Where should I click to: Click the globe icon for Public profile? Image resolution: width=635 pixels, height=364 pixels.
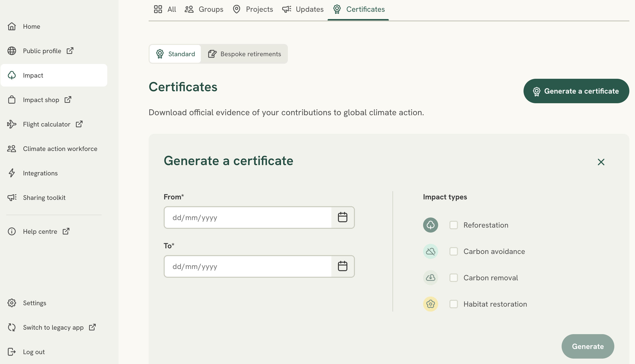click(12, 51)
